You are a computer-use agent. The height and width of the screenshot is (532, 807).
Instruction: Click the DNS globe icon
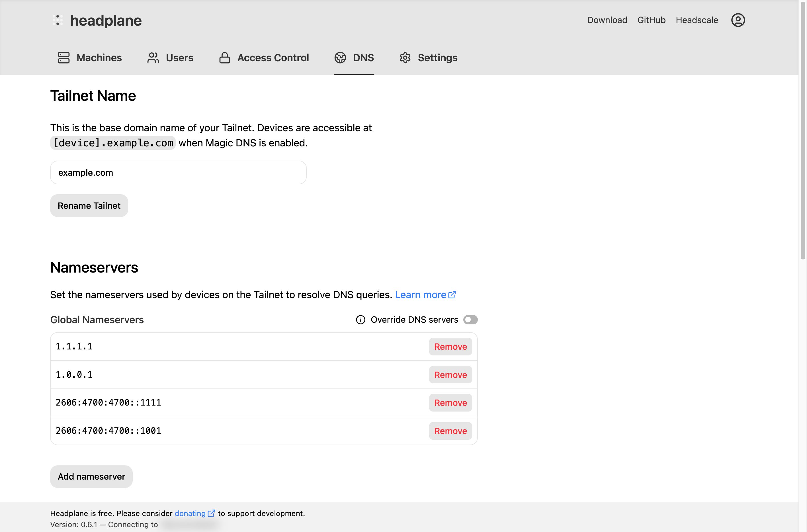point(340,58)
